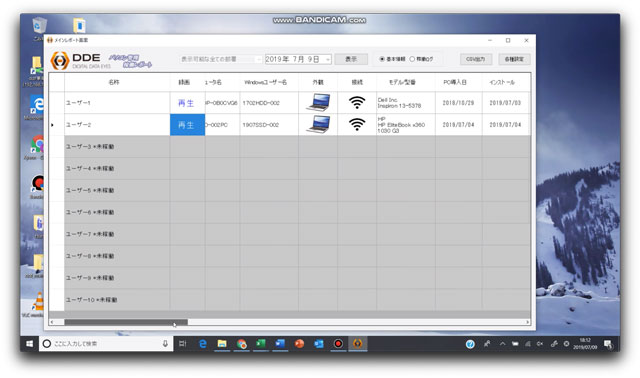
Task: Click the laptop image in the ユーザー1 row
Action: pyautogui.click(x=318, y=102)
